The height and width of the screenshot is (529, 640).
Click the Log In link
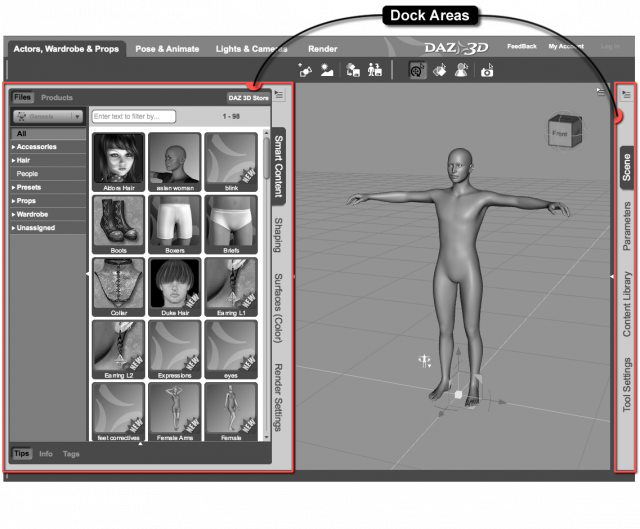click(x=610, y=46)
